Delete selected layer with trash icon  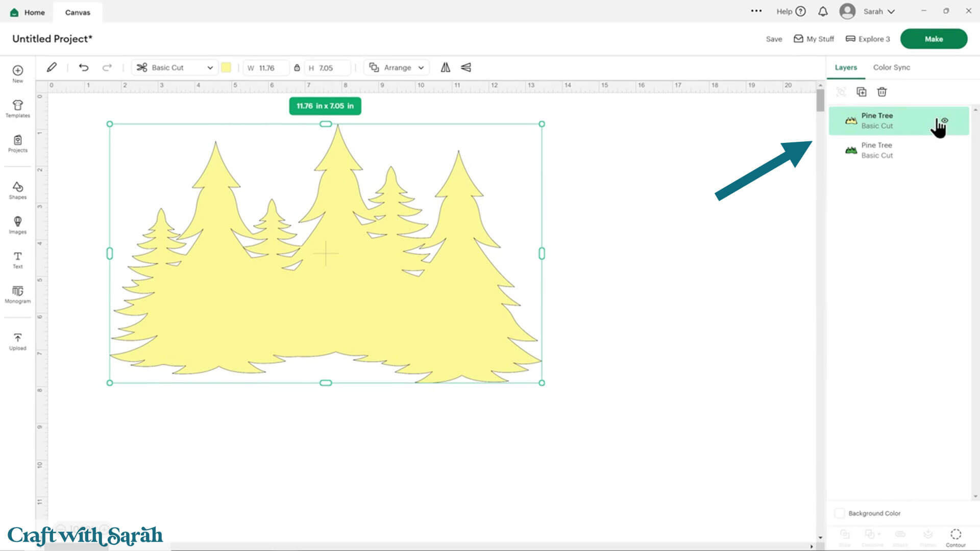(x=881, y=92)
